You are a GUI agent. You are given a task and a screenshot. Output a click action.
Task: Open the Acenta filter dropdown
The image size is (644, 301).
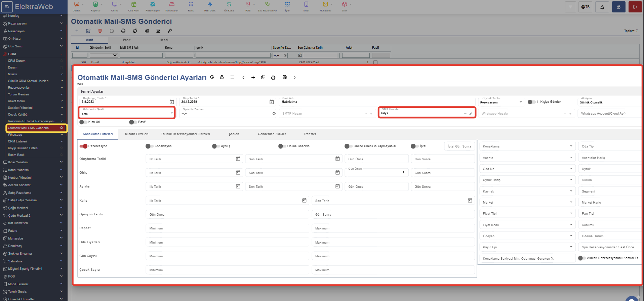[x=527, y=158]
